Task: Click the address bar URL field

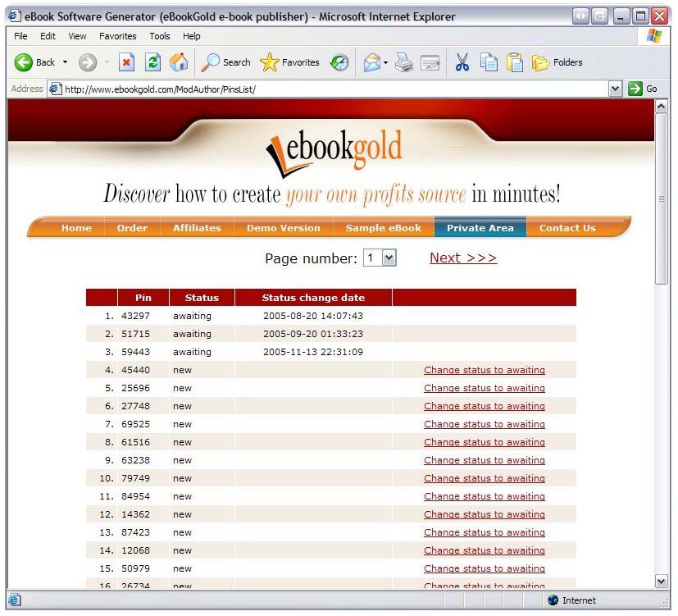Action: click(335, 89)
